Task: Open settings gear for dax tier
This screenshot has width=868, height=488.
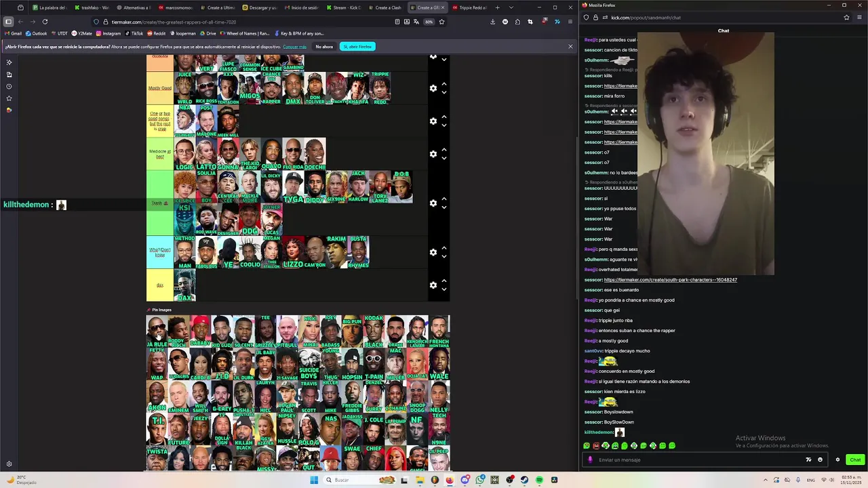Action: coord(433,285)
